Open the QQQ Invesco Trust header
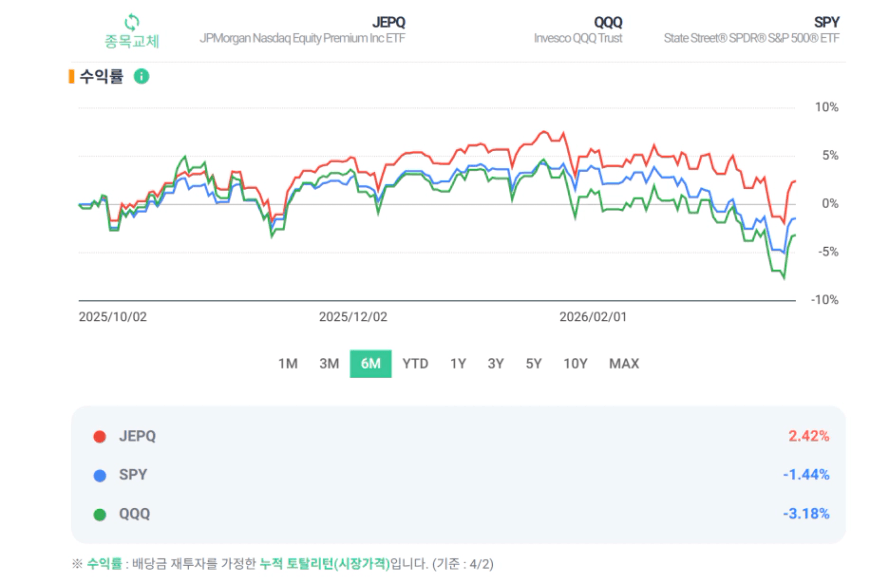This screenshot has height=584, width=889. tap(608, 22)
